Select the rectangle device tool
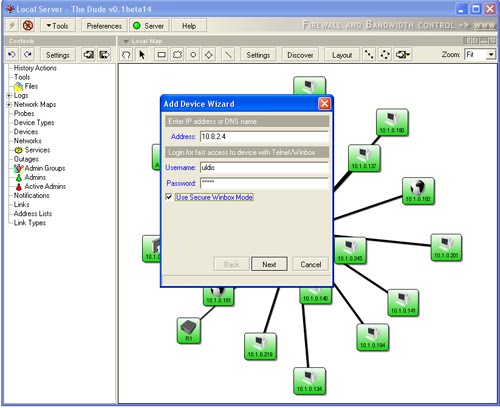 [162, 54]
